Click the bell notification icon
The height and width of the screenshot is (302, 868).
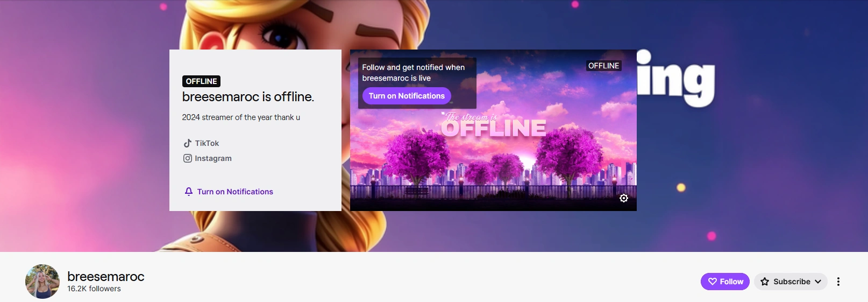click(189, 192)
